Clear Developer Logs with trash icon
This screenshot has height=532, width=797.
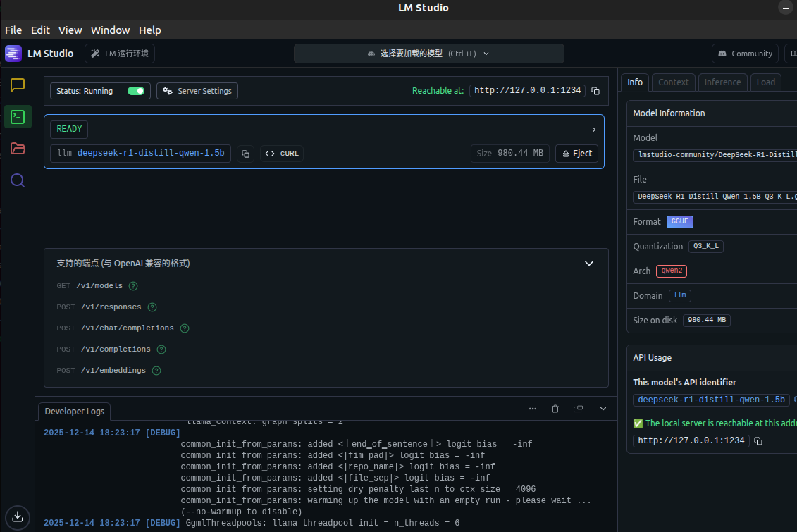(x=555, y=409)
